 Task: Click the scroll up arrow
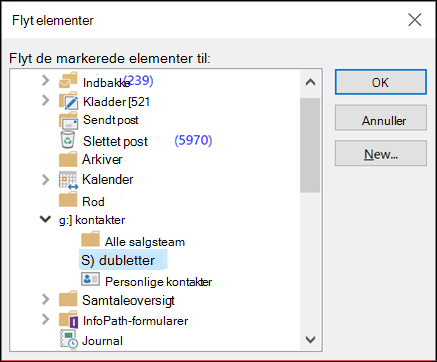(310, 82)
